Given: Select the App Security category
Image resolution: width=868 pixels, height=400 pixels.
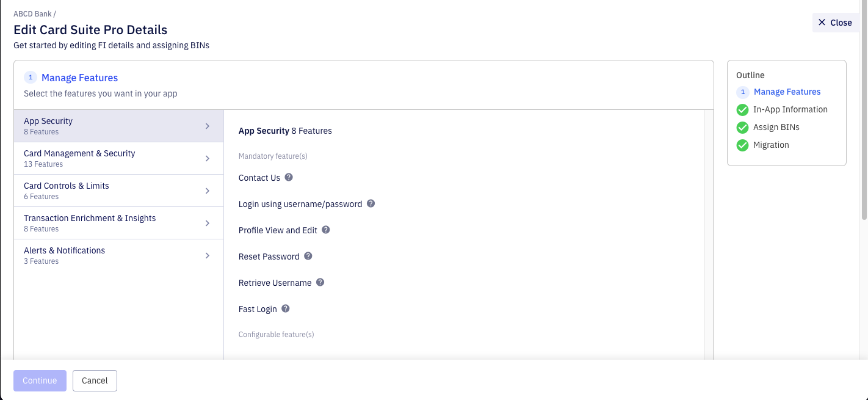Looking at the screenshot, I should tap(118, 125).
